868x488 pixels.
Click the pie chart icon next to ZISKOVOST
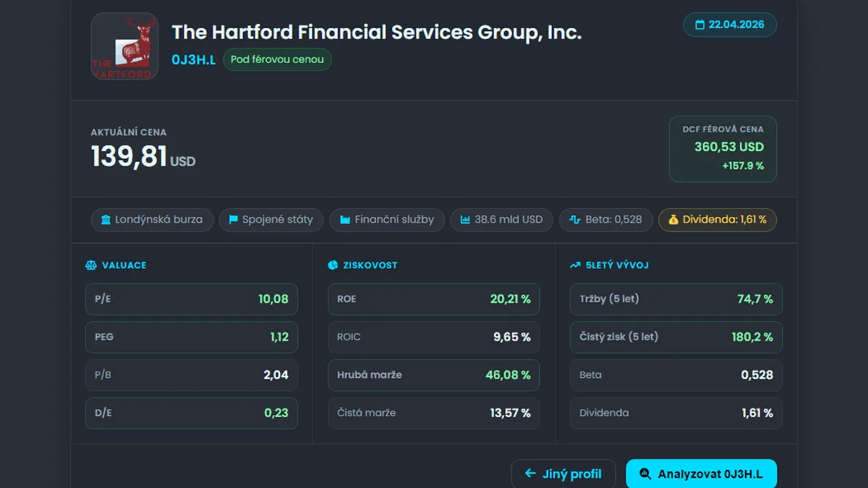pos(333,265)
